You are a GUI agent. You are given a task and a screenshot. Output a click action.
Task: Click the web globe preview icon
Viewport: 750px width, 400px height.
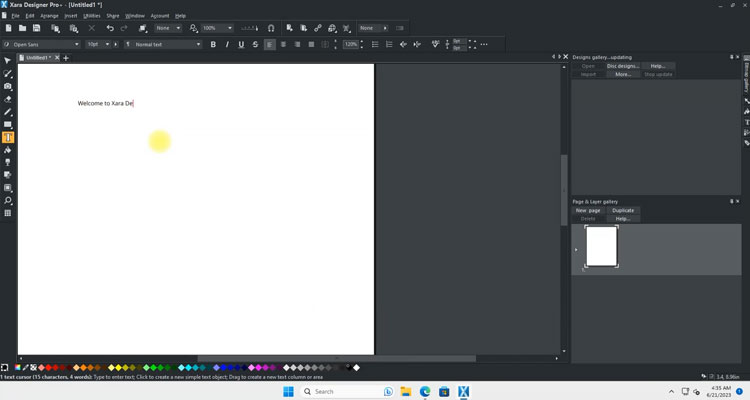tap(332, 28)
